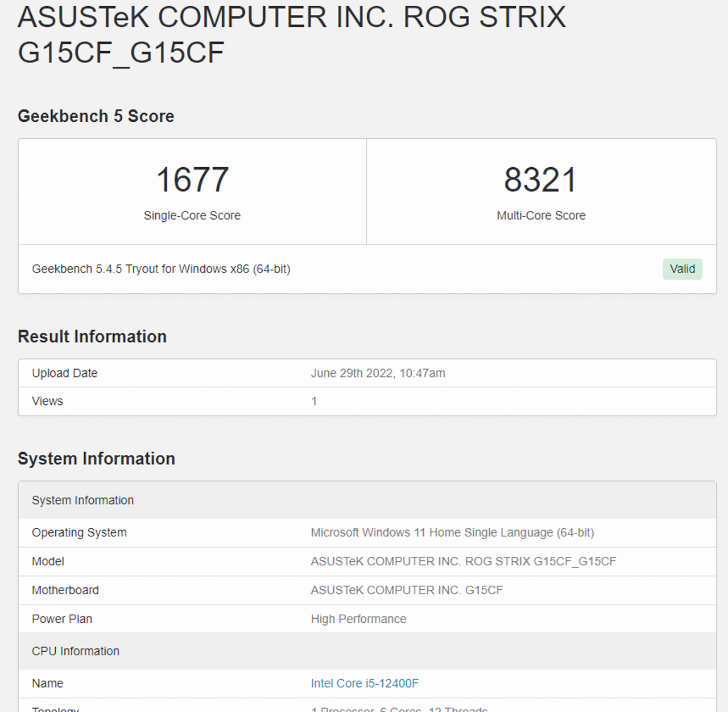Click the Multi-Core Score label
Screen dimensions: 728x712
(x=541, y=216)
